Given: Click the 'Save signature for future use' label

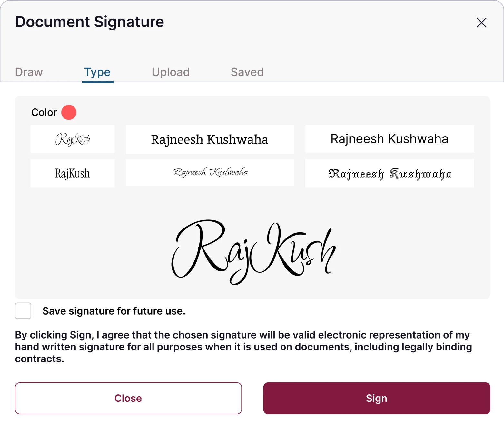Looking at the screenshot, I should (114, 311).
